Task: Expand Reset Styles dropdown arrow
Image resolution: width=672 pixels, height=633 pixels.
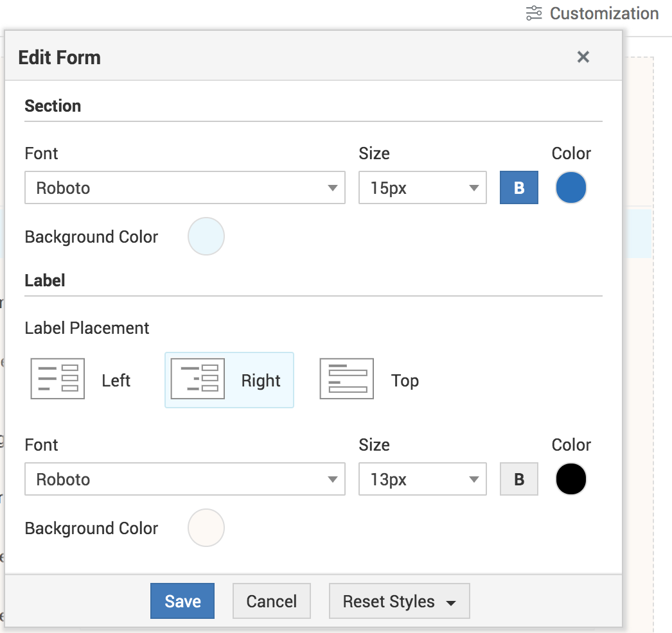Action: tap(451, 603)
